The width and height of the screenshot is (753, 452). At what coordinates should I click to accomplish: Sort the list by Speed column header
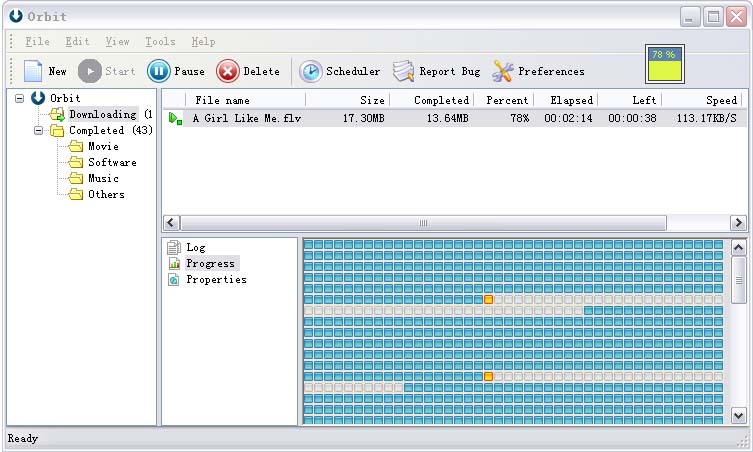pyautogui.click(x=721, y=100)
